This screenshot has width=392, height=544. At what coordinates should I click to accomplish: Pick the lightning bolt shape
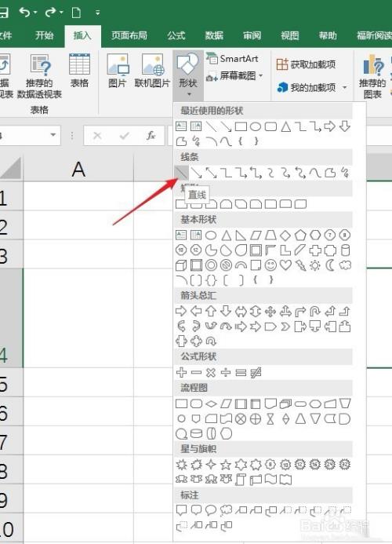[300, 265]
